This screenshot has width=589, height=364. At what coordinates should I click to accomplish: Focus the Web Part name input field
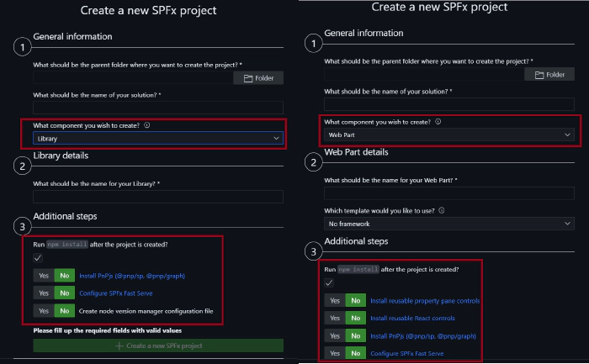tap(449, 193)
